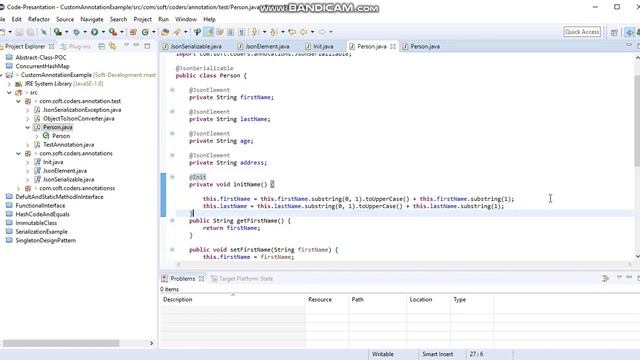Viewport: 640px width, 360px height.
Task: Click the Resource column header
Action: pyautogui.click(x=327, y=300)
